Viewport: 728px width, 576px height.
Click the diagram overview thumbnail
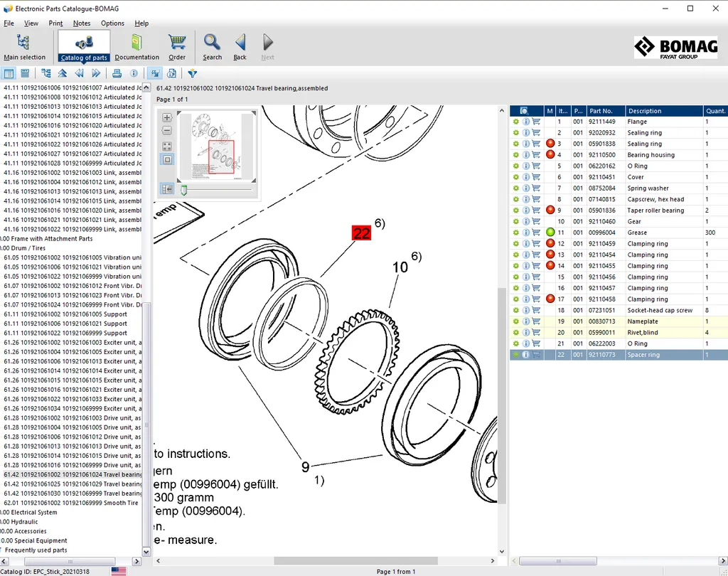coord(217,146)
